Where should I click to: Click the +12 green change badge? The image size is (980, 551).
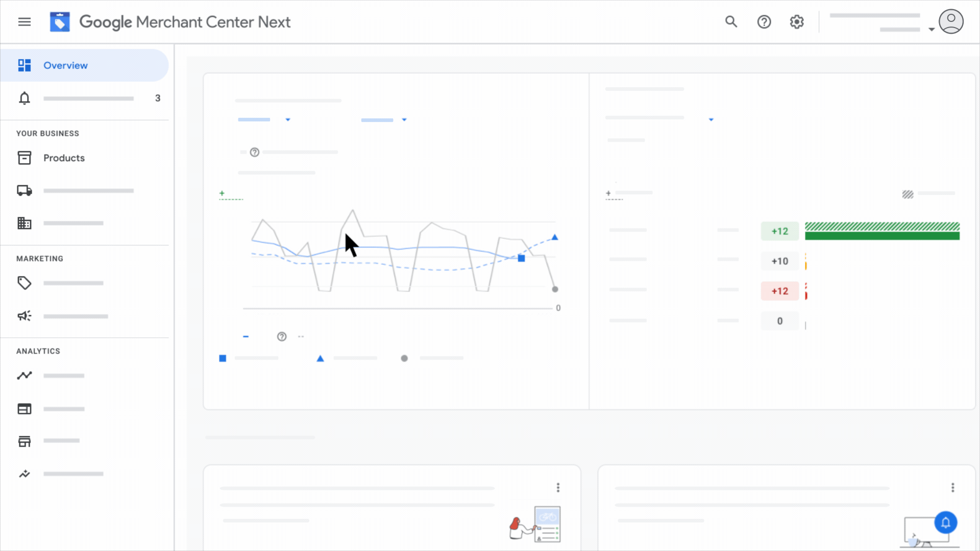779,231
